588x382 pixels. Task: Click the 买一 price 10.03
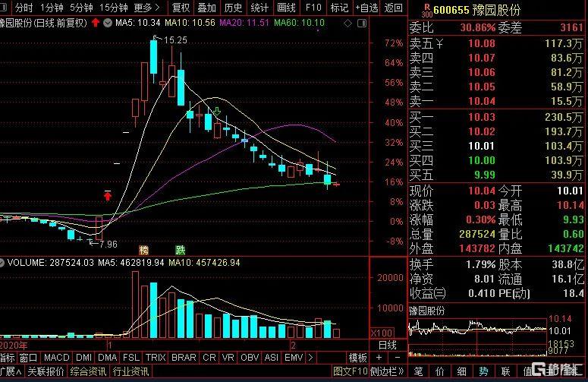point(482,117)
